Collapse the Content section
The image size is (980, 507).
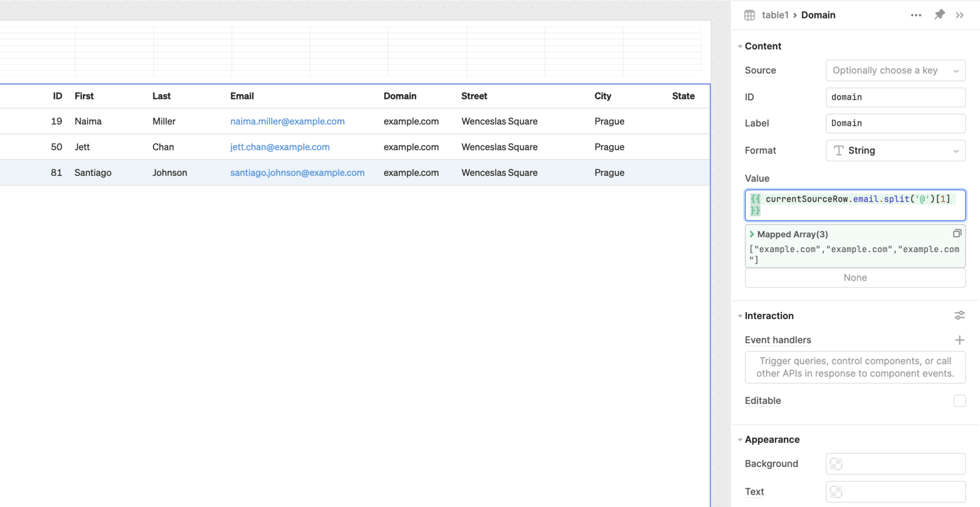tap(740, 46)
